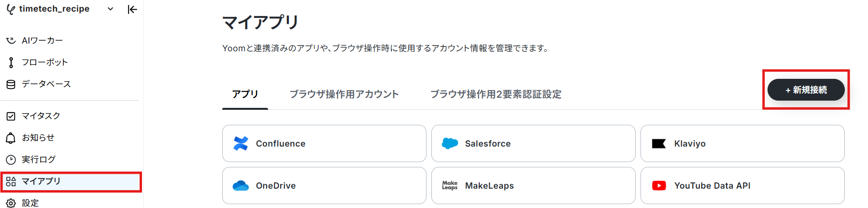Click the お知らせ bell icon
The image size is (868, 208).
pos(11,138)
